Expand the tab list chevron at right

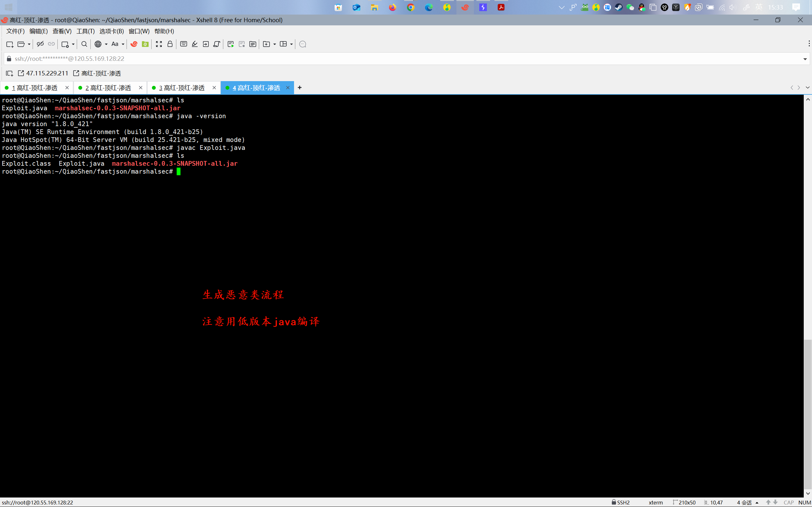pos(808,87)
